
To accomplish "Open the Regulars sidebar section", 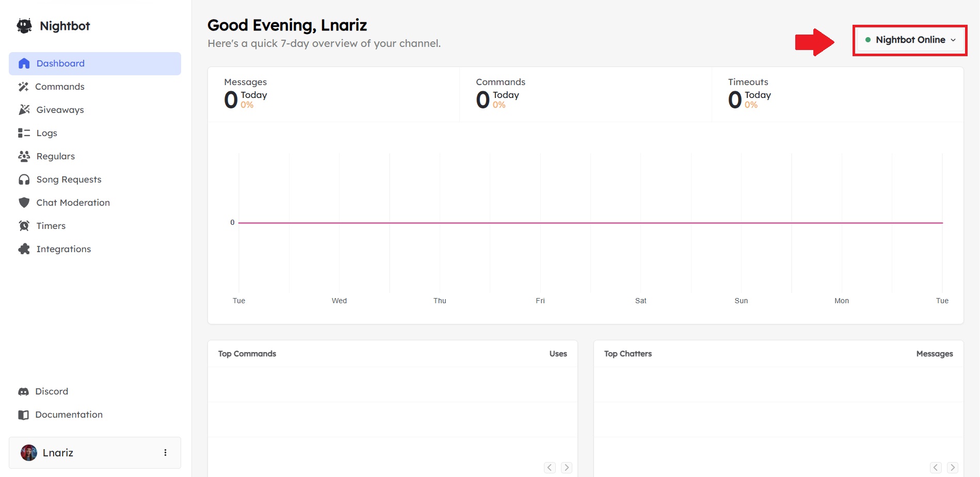I will pyautogui.click(x=95, y=156).
